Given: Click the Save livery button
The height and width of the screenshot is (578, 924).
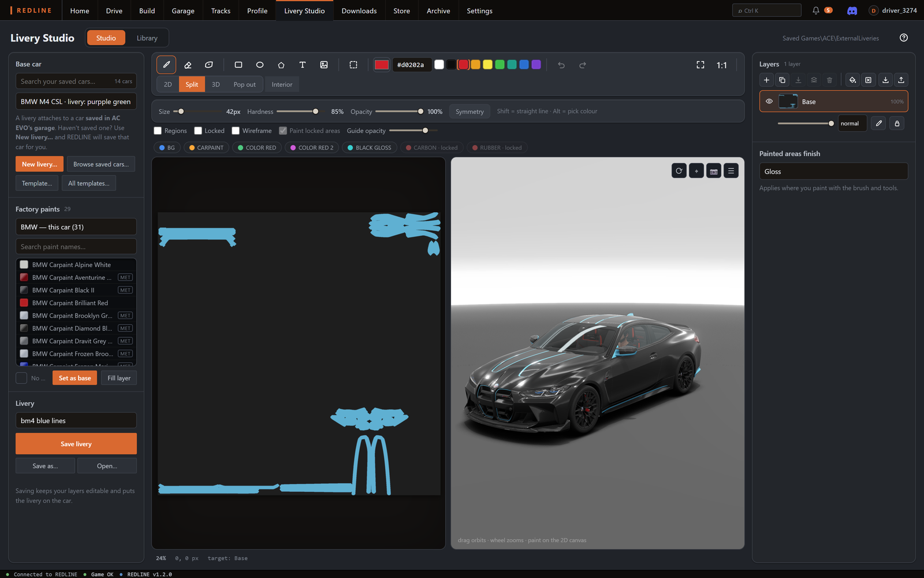Looking at the screenshot, I should point(76,444).
